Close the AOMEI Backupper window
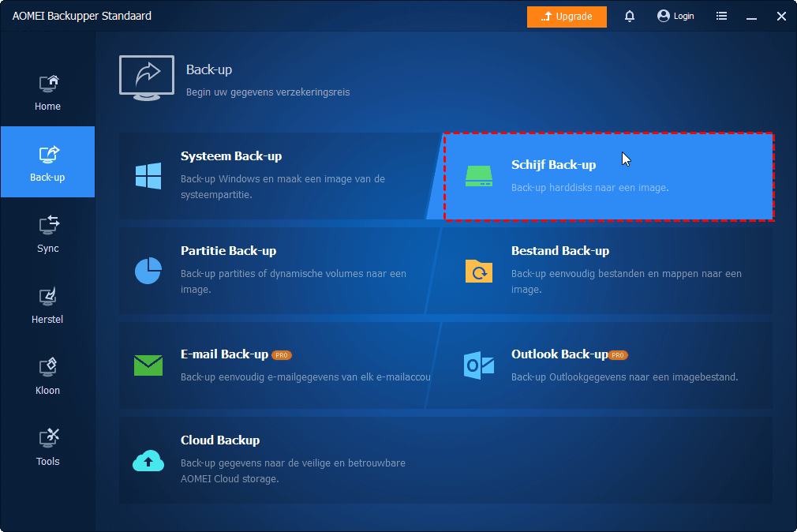Image resolution: width=797 pixels, height=532 pixels. pyautogui.click(x=782, y=17)
